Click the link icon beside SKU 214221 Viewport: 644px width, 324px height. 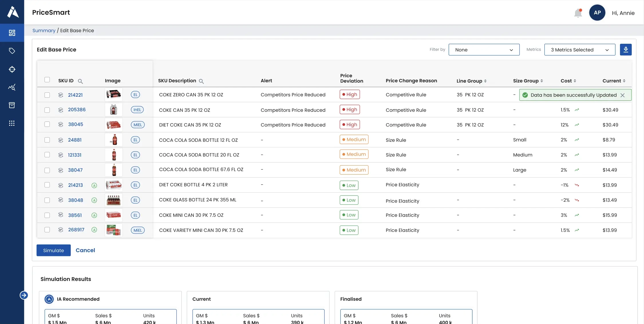point(61,95)
